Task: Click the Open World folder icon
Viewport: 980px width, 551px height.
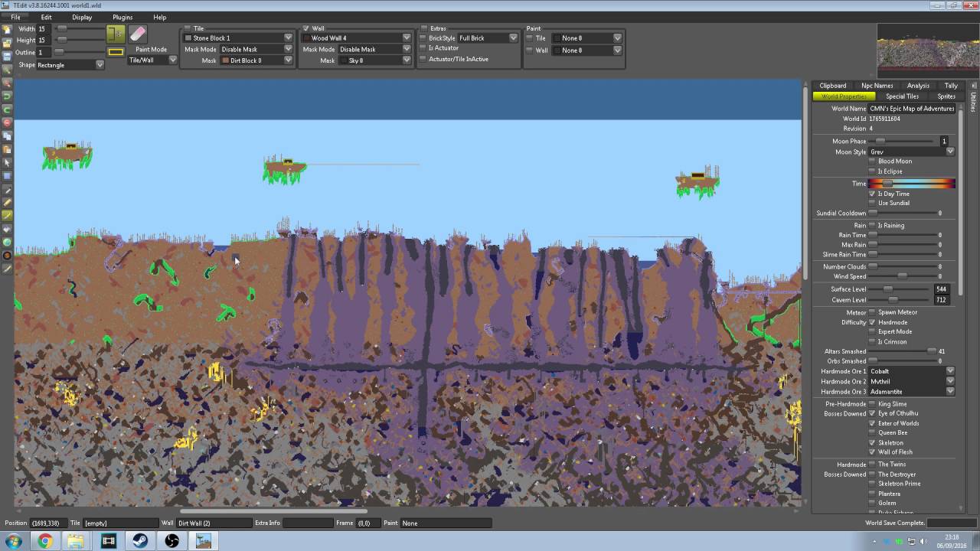Action: [x=7, y=44]
